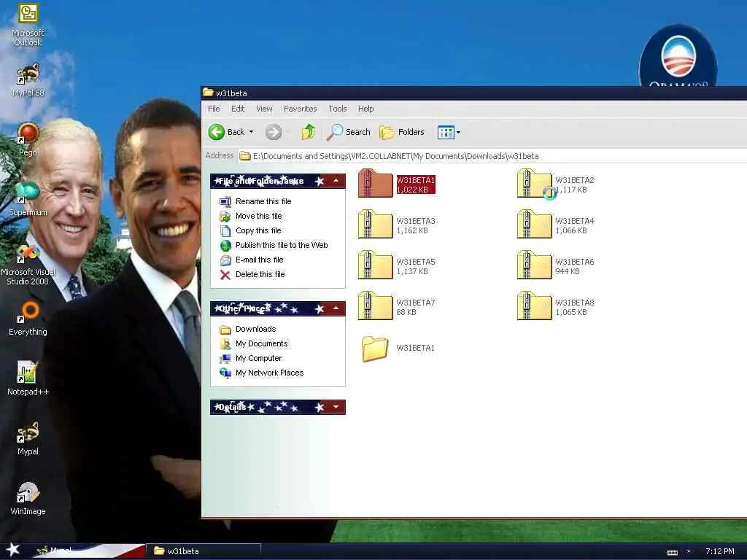The width and height of the screenshot is (747, 560).
Task: Open the File menu
Action: coord(214,109)
